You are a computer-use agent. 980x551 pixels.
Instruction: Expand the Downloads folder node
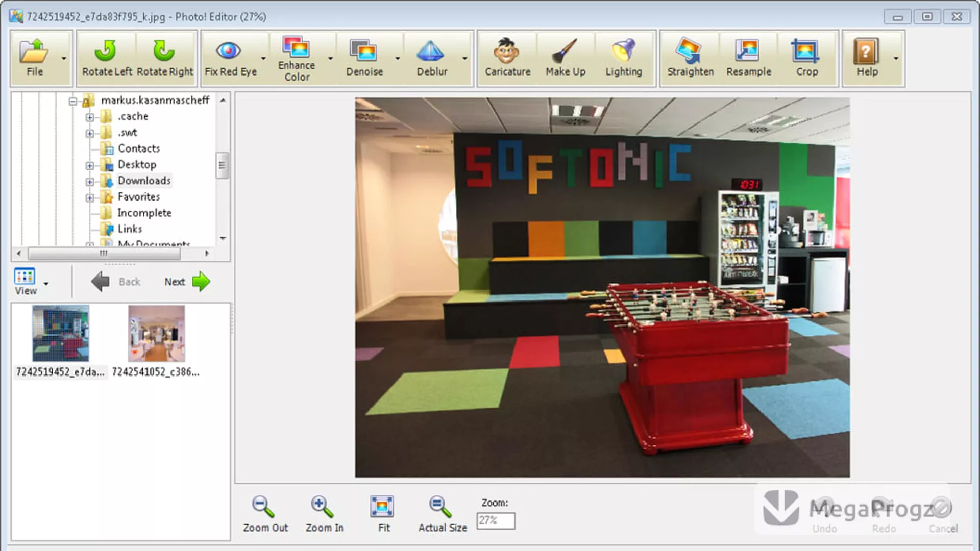(x=90, y=182)
